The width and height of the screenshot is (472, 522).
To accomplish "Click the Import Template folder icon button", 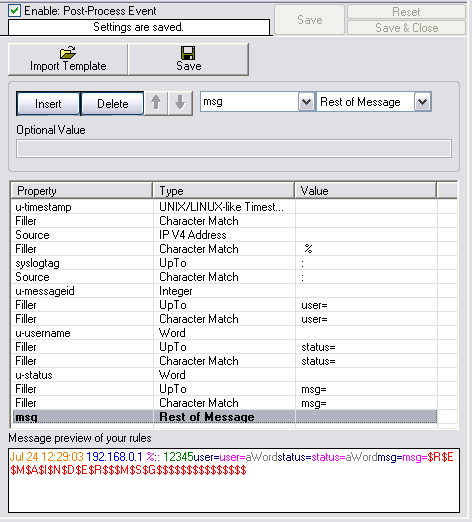I will coord(68,59).
